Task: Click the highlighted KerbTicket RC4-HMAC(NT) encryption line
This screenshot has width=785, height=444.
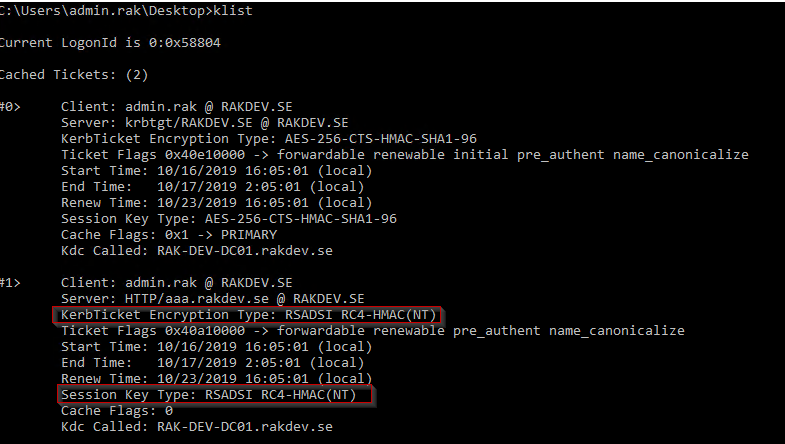Action: pos(248,315)
